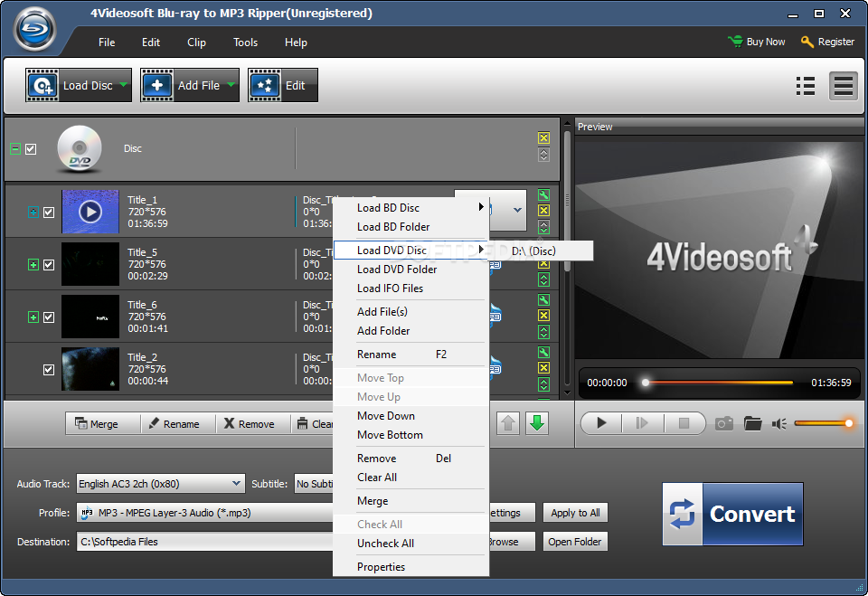Click the Title_1 video thumbnail
The image size is (868, 596).
point(90,212)
